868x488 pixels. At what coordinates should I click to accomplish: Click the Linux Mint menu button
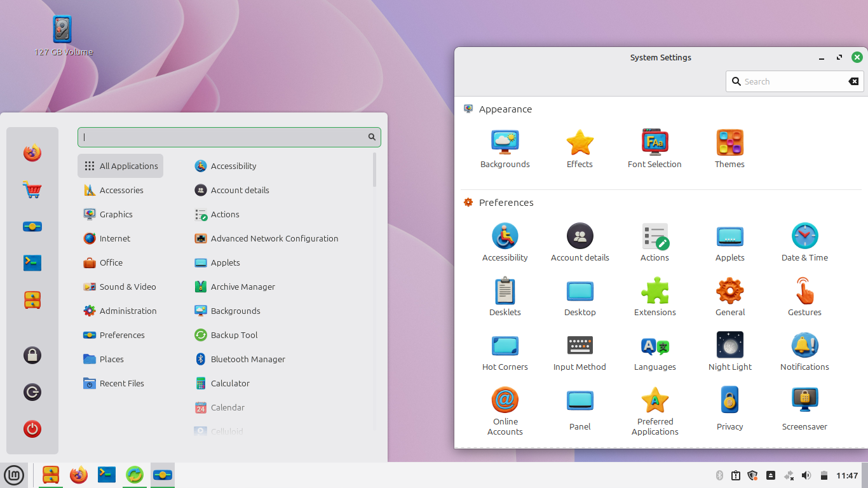14,475
